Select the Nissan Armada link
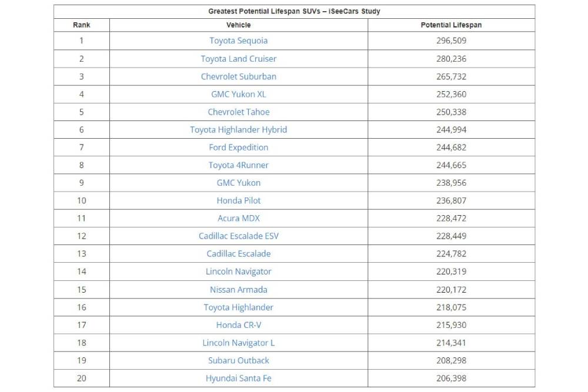This screenshot has height=392, width=588. [238, 290]
